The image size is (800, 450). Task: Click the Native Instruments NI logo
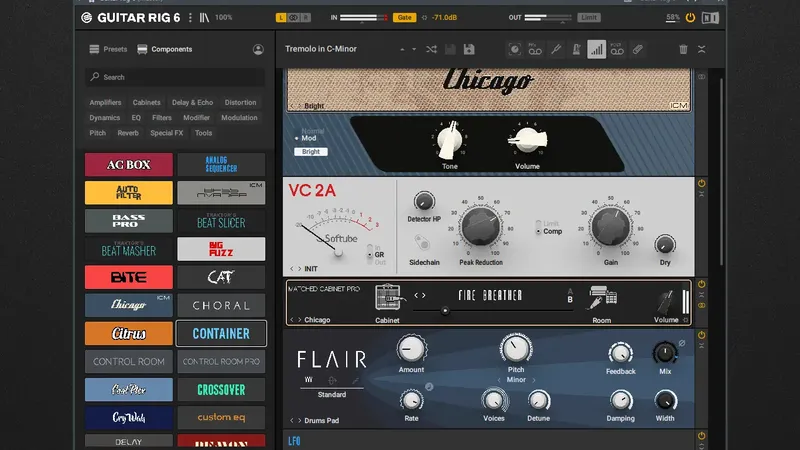(x=710, y=18)
